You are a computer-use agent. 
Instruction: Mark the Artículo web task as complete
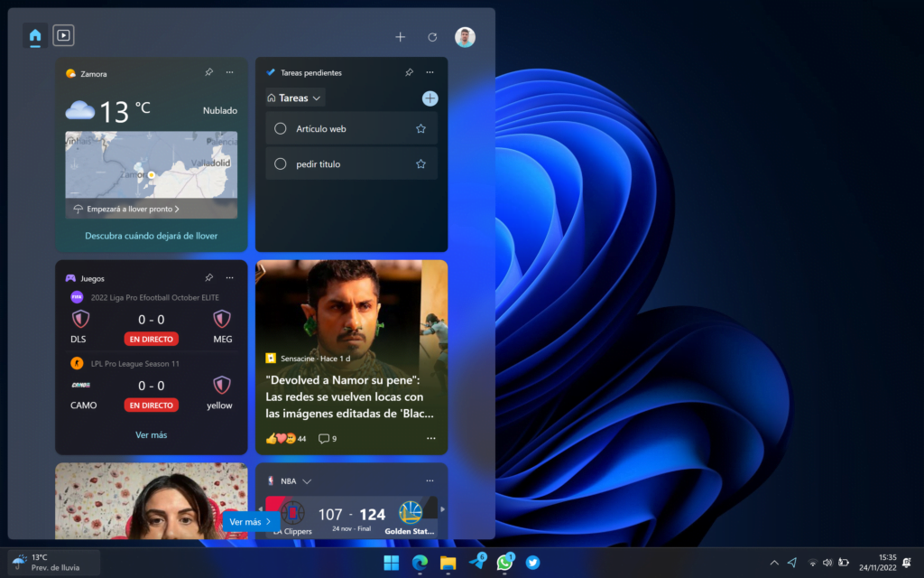point(280,128)
